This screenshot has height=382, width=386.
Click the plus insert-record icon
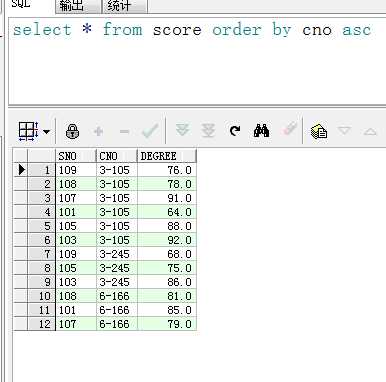[x=98, y=131]
